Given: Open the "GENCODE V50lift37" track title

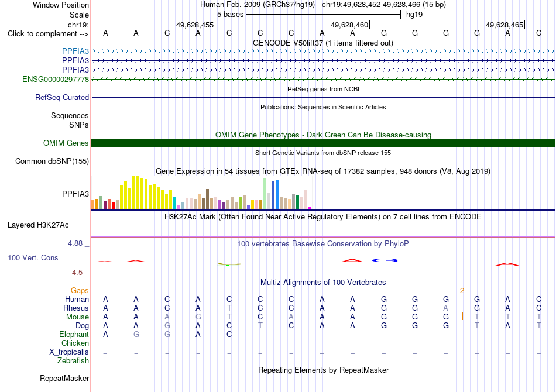Looking at the screenshot, I should (x=322, y=43).
